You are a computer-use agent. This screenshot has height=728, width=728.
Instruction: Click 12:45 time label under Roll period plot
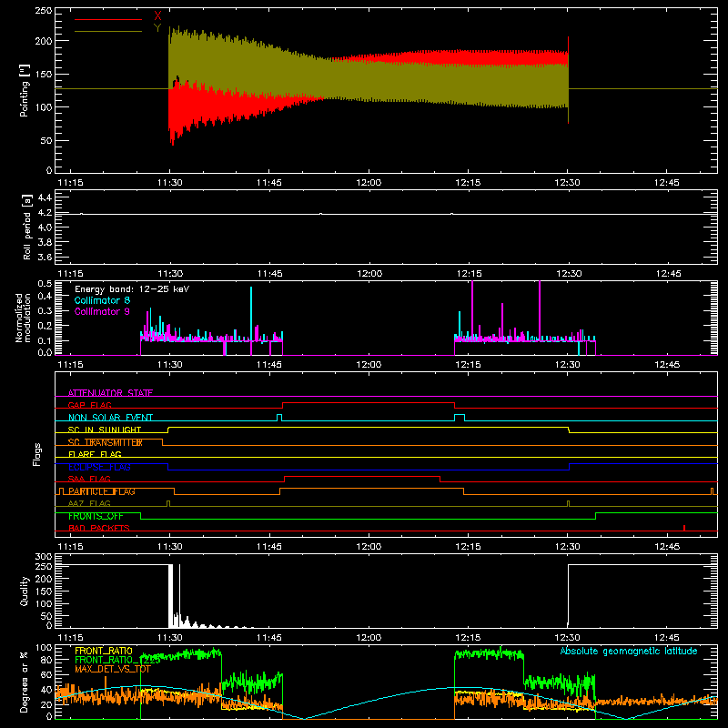[x=668, y=274]
